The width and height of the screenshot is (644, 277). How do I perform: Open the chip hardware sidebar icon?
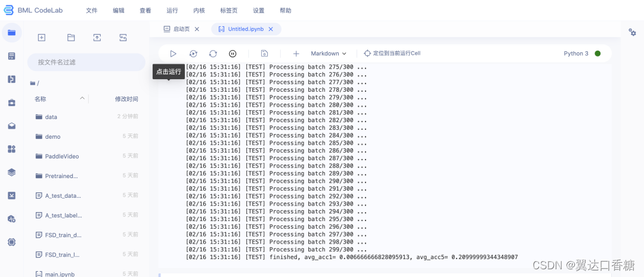tap(11, 242)
